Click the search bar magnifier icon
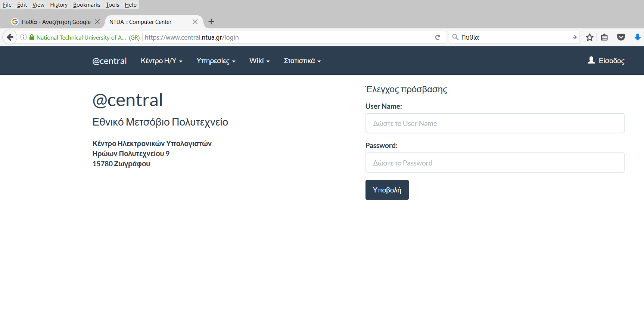 pyautogui.click(x=455, y=37)
